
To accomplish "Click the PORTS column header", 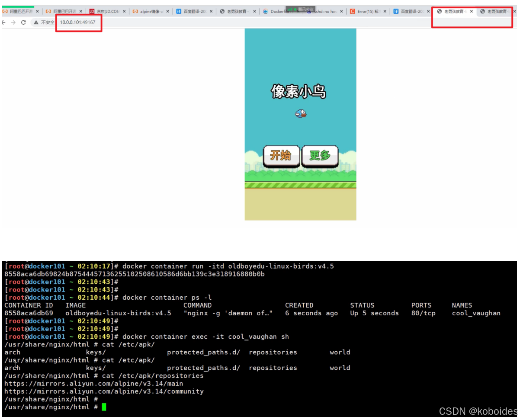I will 421,305.
